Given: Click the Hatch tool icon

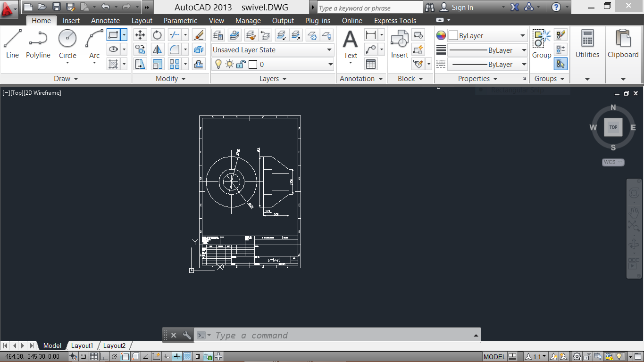Looking at the screenshot, I should tap(113, 64).
